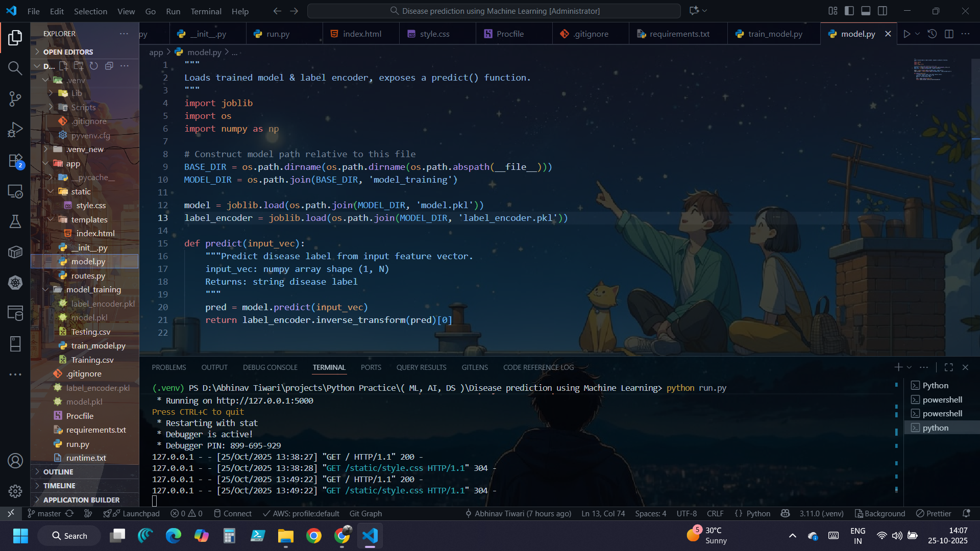This screenshot has height=551, width=980.
Task: Open the Manage gear icon
Action: point(15,491)
